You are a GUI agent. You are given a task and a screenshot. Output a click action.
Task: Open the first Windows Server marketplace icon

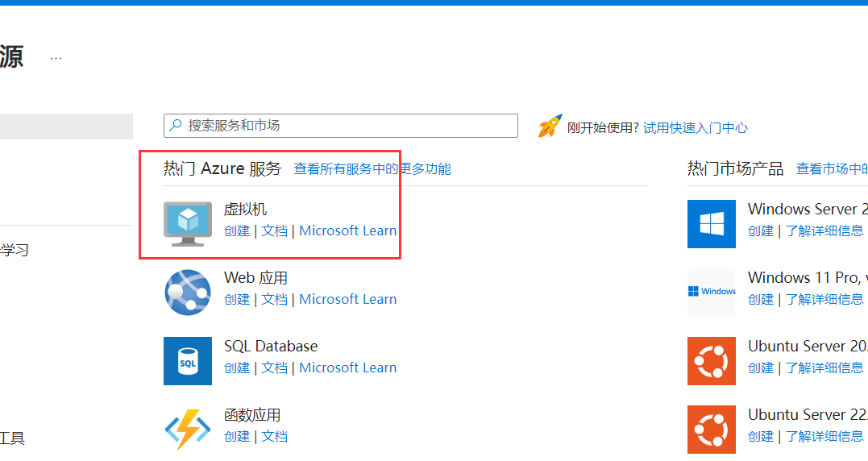712,223
